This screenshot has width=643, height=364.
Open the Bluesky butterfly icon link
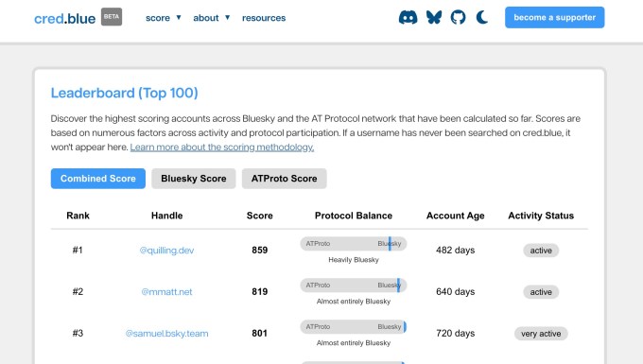[434, 18]
